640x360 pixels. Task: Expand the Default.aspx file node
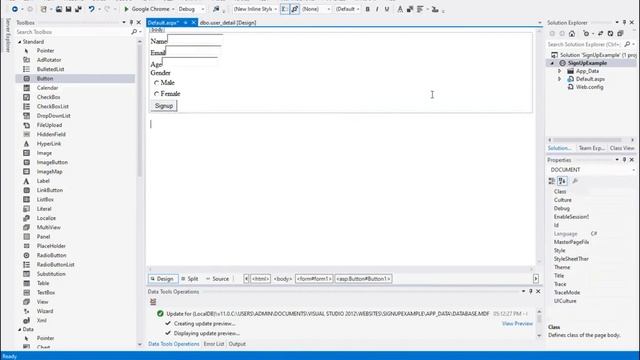pos(560,79)
